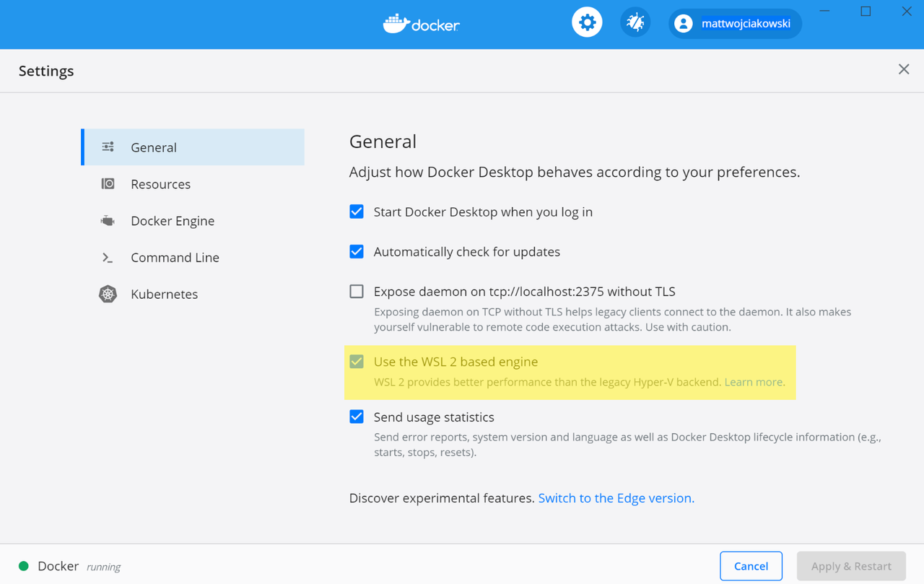Select the Docker Engine sidebar icon
The height and width of the screenshot is (584, 924).
[108, 221]
